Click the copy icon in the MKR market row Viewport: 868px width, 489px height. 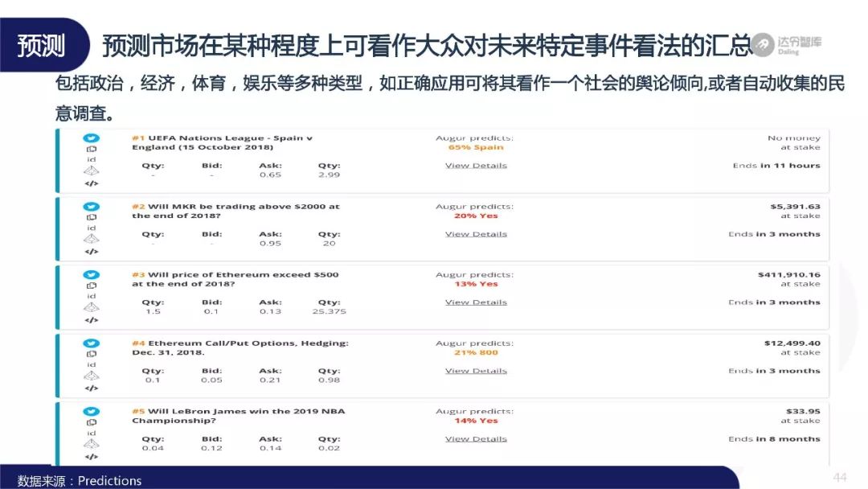click(x=92, y=217)
